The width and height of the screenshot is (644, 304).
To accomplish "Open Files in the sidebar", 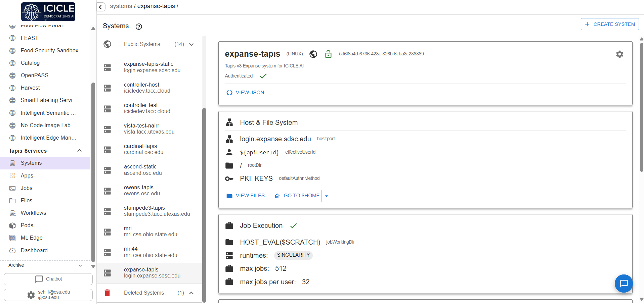I will (x=45, y=201).
